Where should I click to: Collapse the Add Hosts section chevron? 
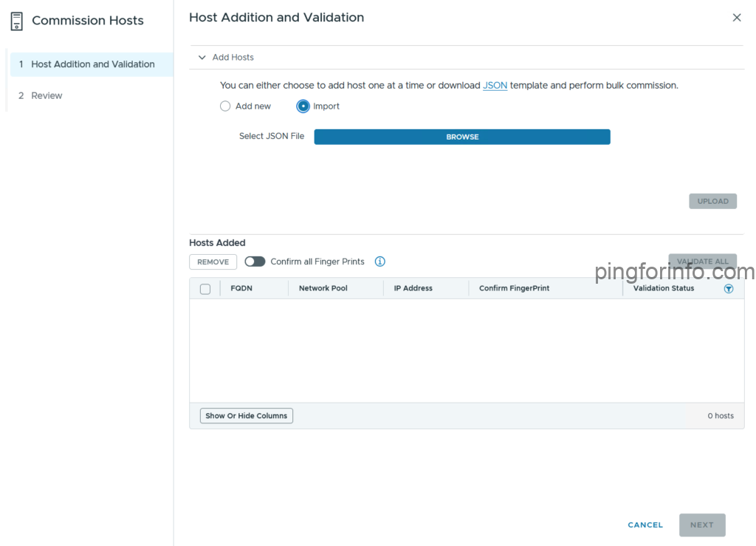[202, 58]
